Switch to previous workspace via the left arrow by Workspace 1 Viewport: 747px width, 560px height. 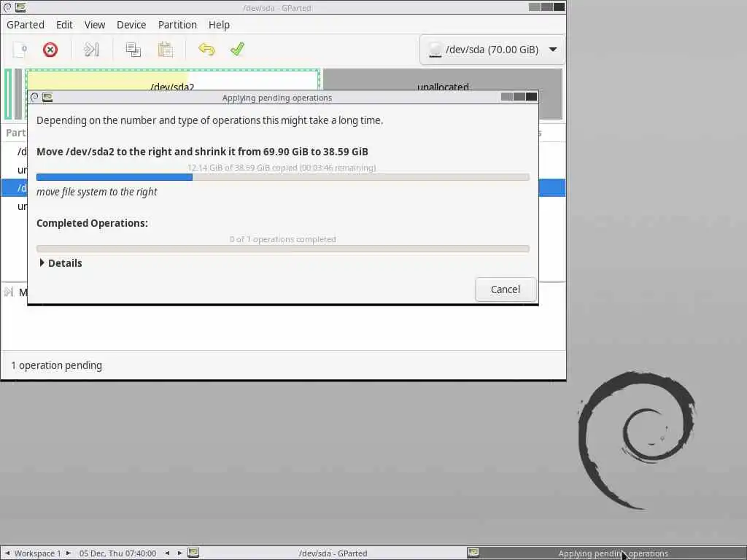pos(7,553)
